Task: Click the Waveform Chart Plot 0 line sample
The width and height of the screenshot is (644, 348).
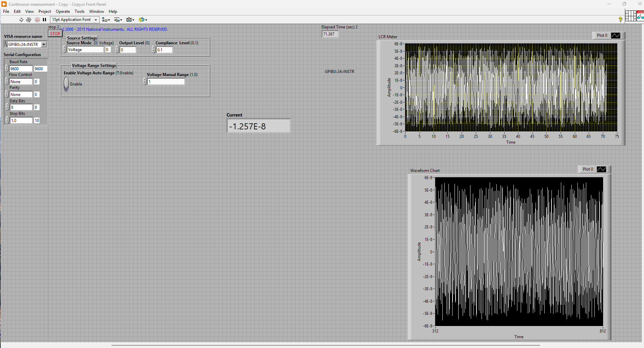Action: pyautogui.click(x=601, y=169)
